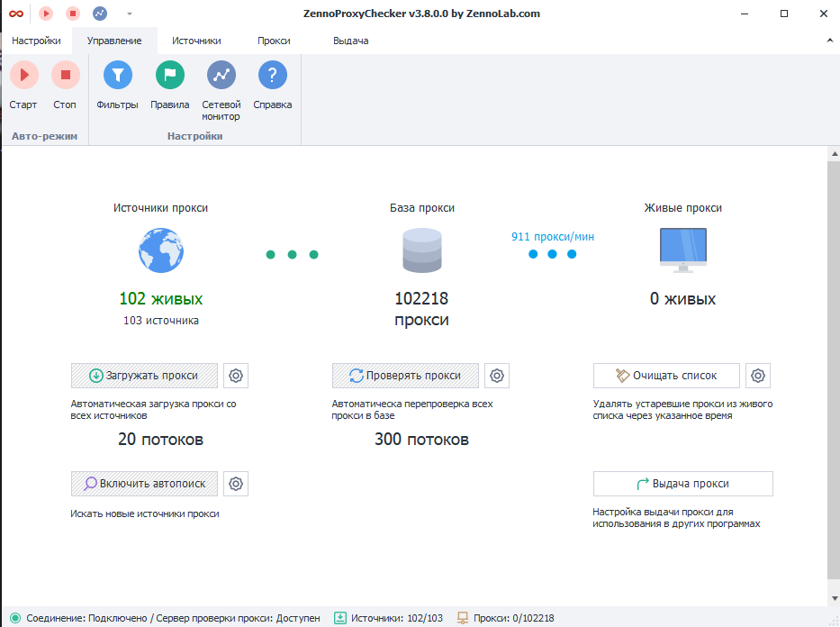The width and height of the screenshot is (840, 627).
Task: Click the sources download icon in status bar
Action: [x=340, y=618]
